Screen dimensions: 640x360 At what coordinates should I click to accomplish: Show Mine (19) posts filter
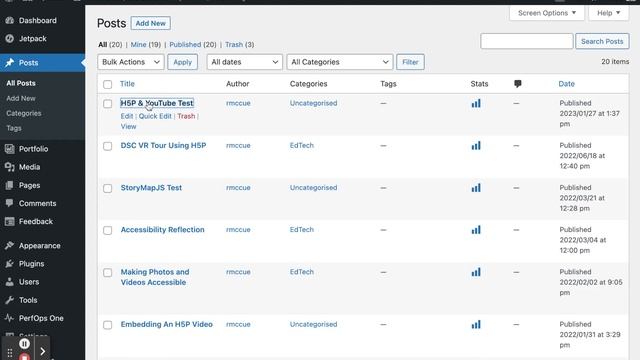coord(146,44)
